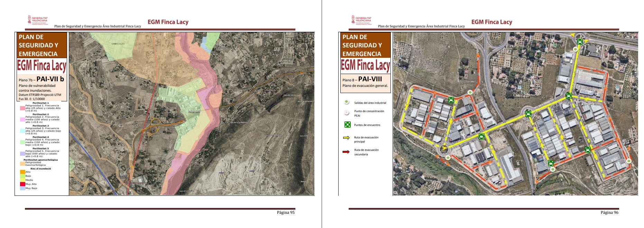Click the red Ruta de evacuación secundaria arrow
The height and width of the screenshot is (228, 644).
pos(346,152)
